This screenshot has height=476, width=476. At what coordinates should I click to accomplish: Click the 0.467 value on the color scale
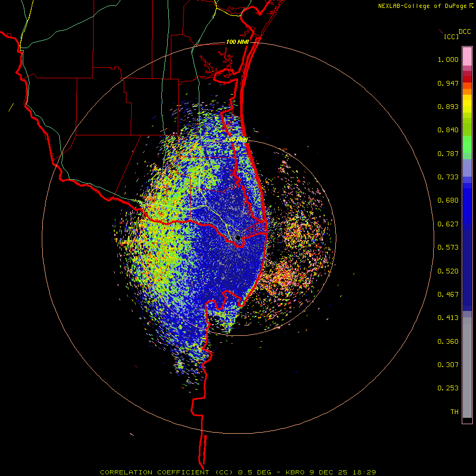(448, 295)
